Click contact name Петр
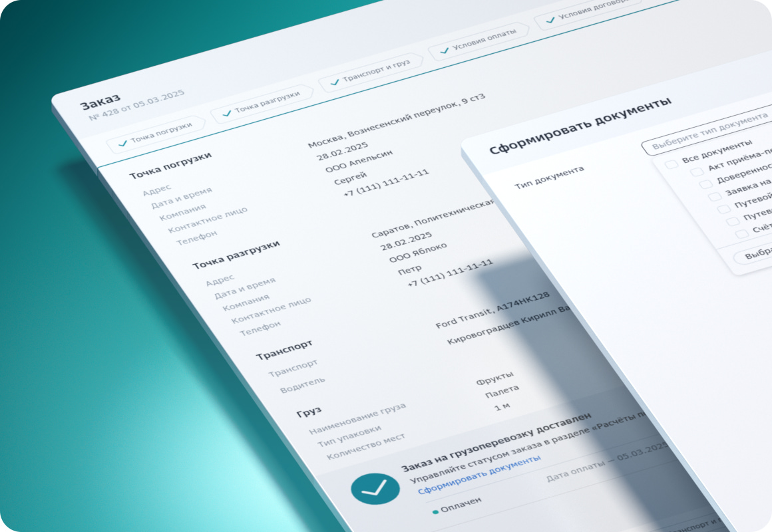This screenshot has width=772, height=532. point(410,270)
